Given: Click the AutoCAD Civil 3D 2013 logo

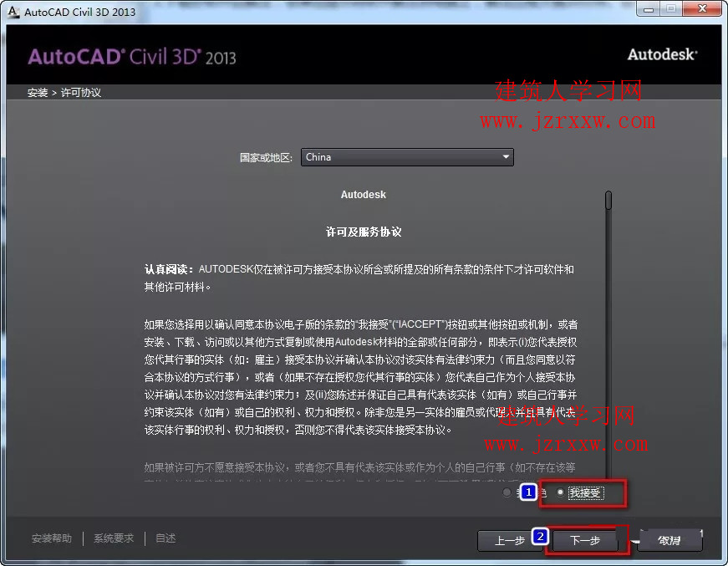Looking at the screenshot, I should (132, 57).
